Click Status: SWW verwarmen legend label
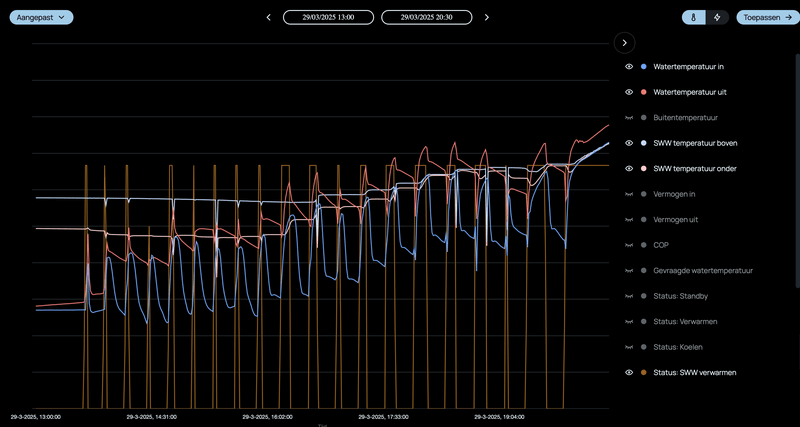800x427 pixels. click(x=694, y=373)
